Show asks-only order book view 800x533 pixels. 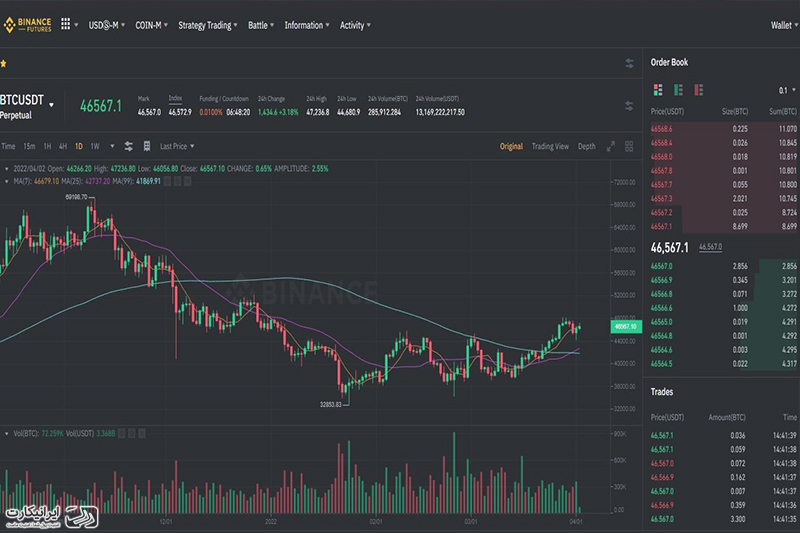(698, 90)
